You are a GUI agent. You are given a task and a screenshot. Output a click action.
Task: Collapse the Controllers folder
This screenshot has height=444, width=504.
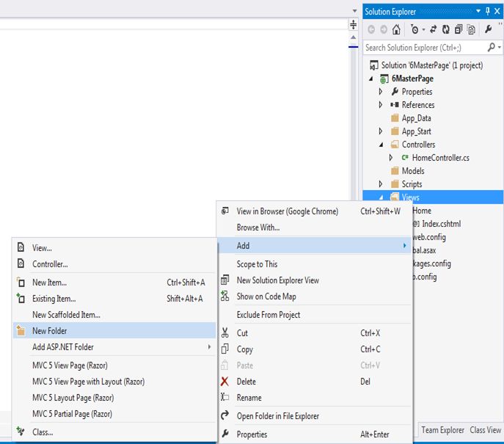pos(381,145)
